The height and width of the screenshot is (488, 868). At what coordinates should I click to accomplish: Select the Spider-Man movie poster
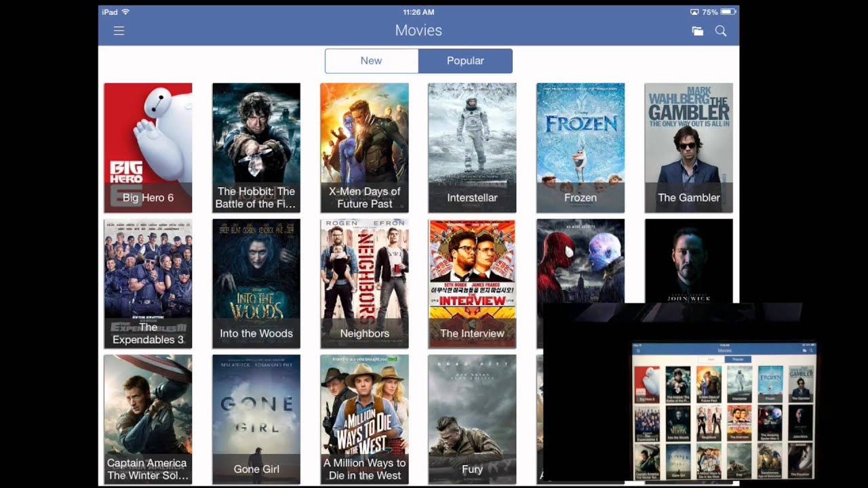[580, 261]
